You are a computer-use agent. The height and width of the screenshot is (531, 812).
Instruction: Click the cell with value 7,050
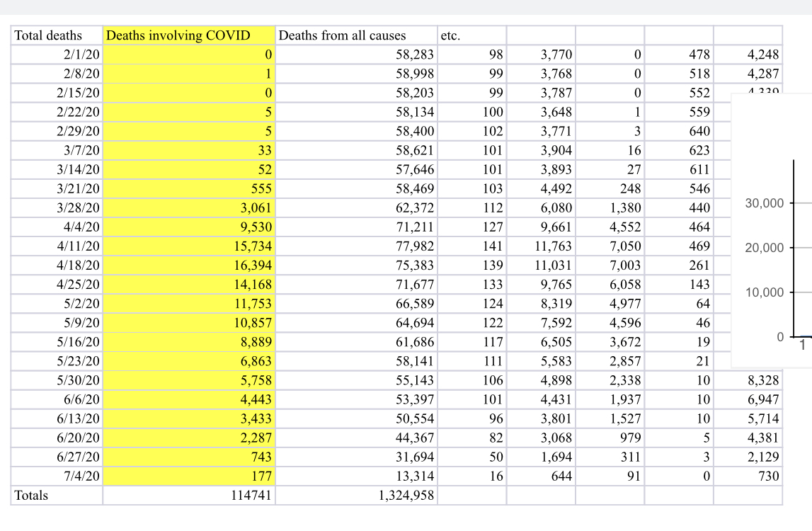click(610, 246)
